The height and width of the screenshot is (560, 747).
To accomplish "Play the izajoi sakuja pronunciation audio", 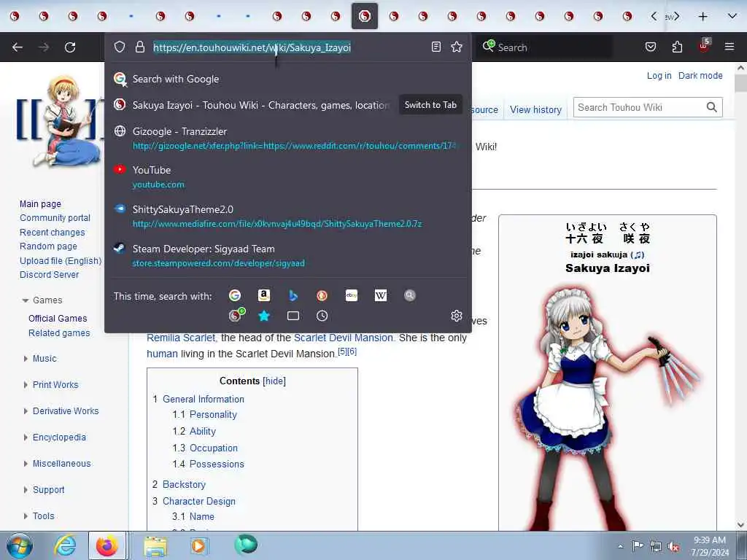I will (638, 254).
